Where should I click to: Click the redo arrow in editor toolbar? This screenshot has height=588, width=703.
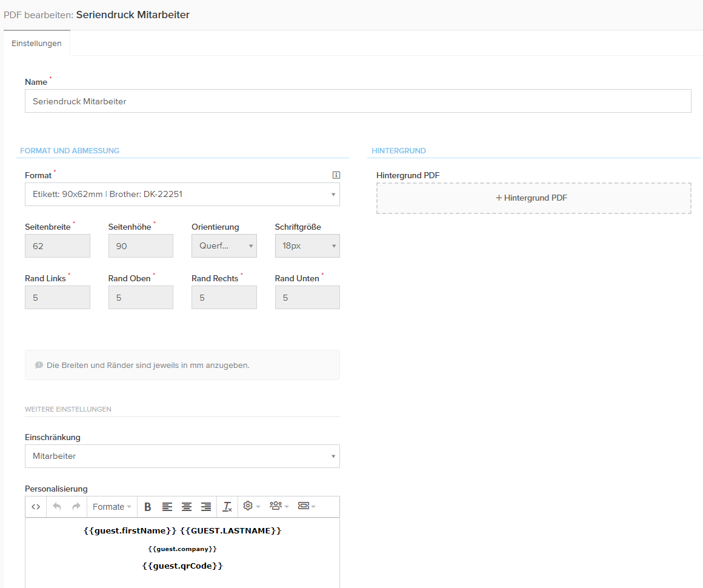(76, 507)
